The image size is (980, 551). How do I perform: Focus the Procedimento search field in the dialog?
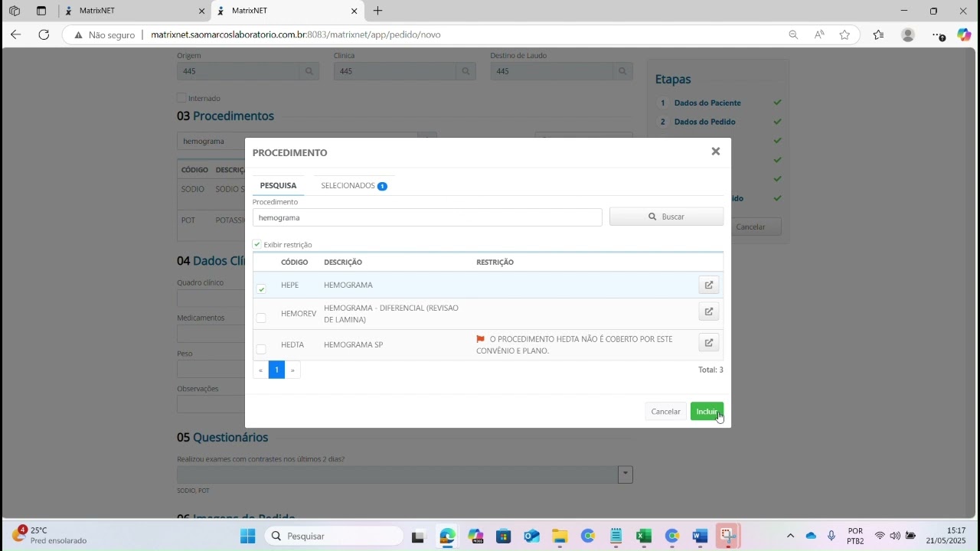coord(427,217)
